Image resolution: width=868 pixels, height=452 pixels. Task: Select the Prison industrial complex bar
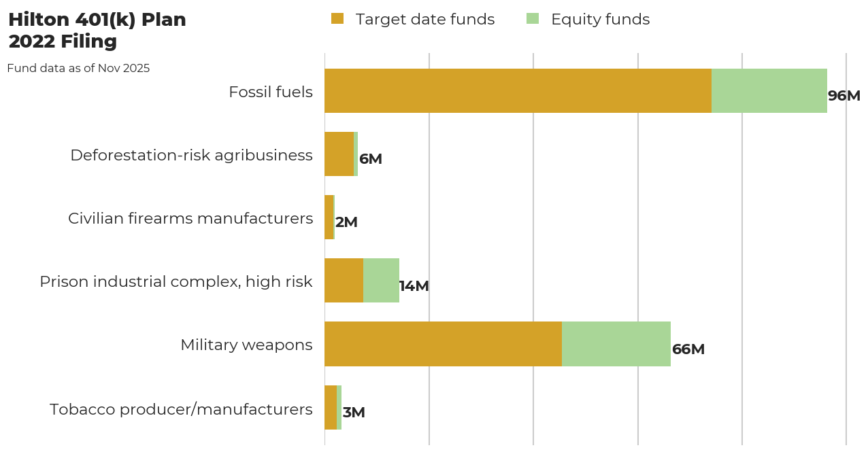(x=361, y=281)
